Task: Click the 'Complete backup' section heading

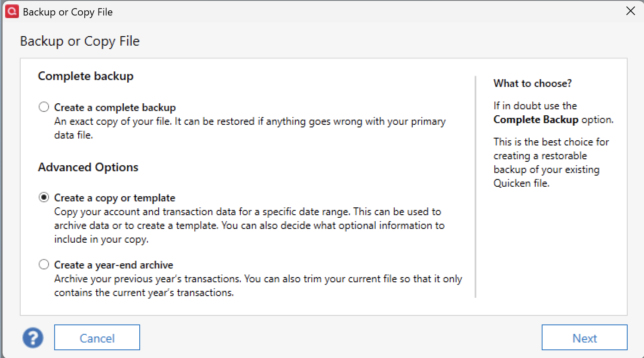Action: [86, 76]
